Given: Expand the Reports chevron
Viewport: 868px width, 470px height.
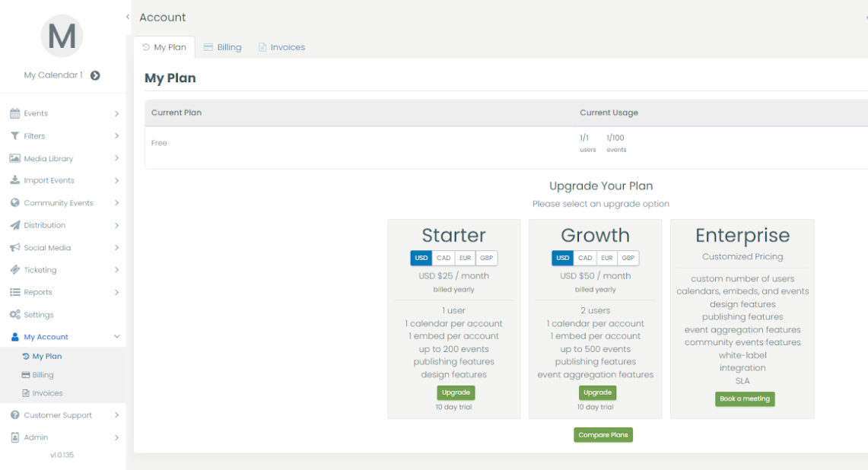Looking at the screenshot, I should [117, 292].
